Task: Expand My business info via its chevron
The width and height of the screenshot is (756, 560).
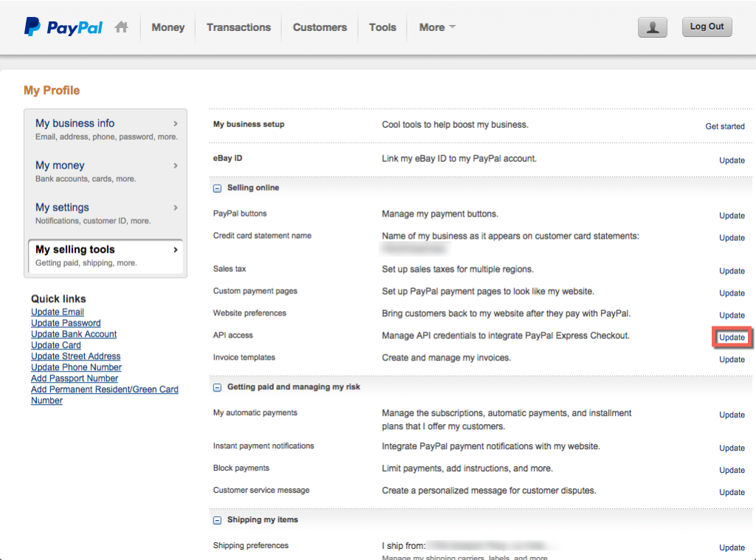Action: (x=176, y=124)
